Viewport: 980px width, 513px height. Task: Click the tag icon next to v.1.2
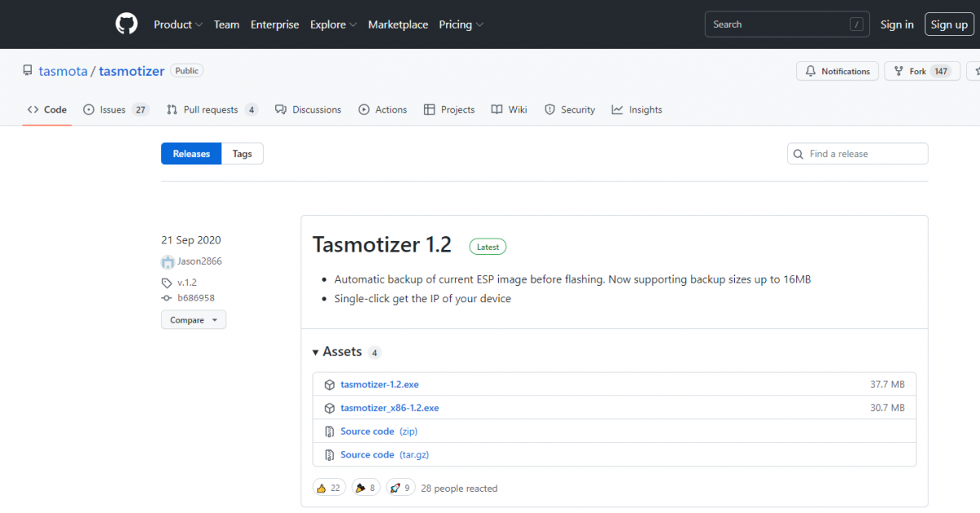[x=167, y=283]
